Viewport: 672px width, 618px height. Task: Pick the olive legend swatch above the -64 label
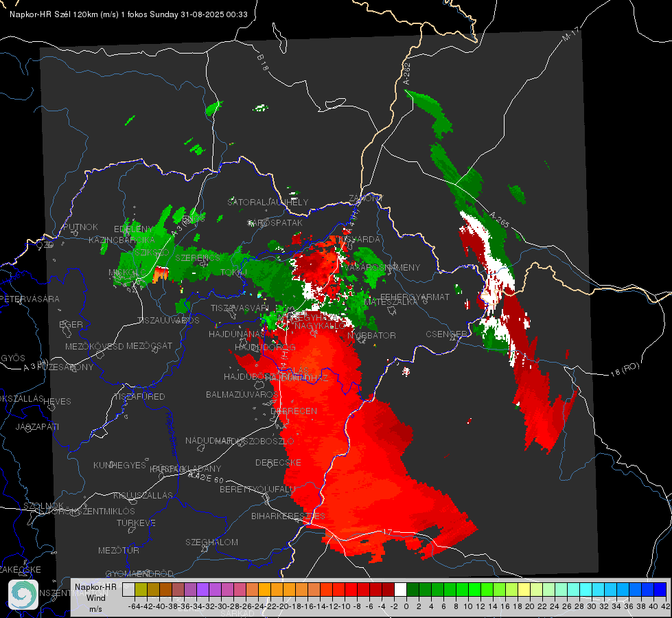141,589
